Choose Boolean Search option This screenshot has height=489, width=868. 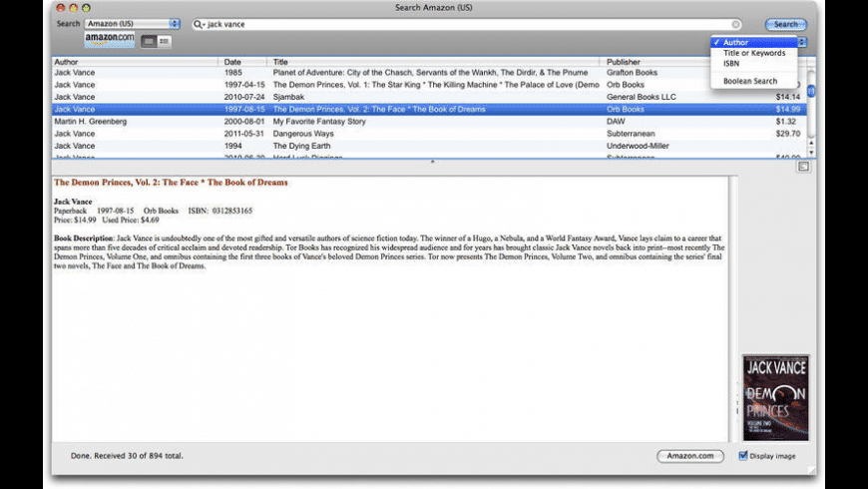point(753,81)
